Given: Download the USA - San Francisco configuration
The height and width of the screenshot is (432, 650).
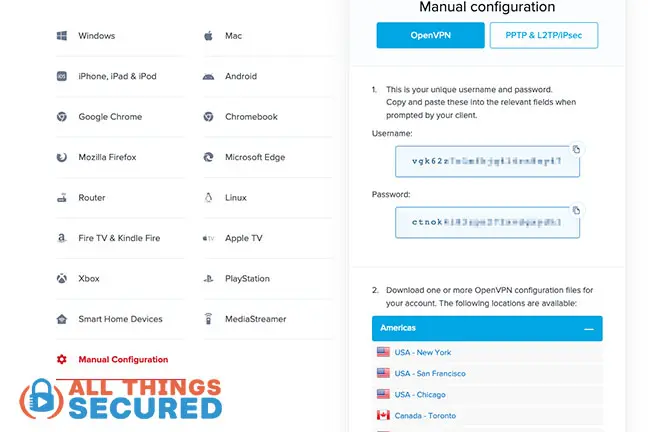Looking at the screenshot, I should tap(429, 373).
